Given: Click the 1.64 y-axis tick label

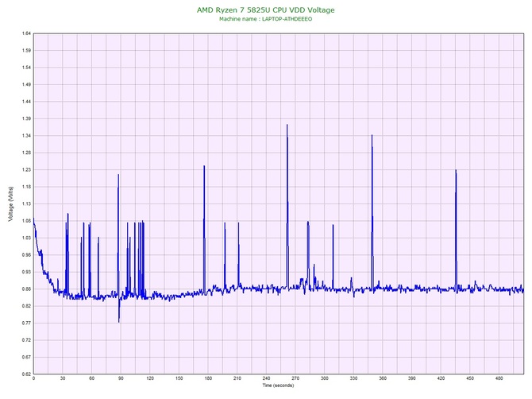Looking at the screenshot, I should click(26, 33).
